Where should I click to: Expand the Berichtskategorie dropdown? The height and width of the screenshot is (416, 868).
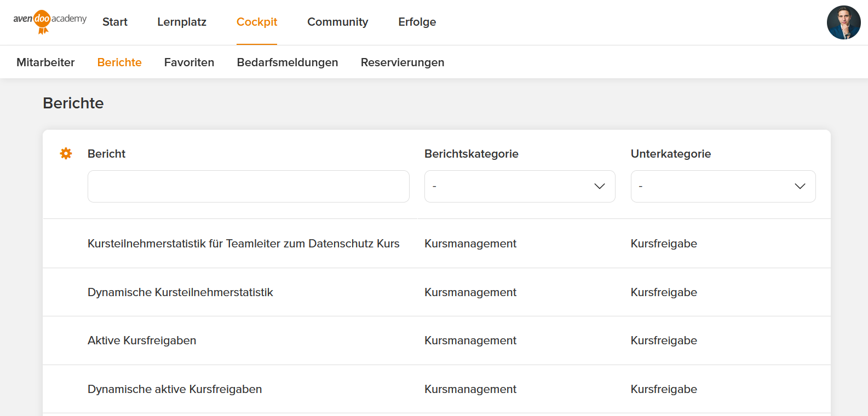click(519, 186)
